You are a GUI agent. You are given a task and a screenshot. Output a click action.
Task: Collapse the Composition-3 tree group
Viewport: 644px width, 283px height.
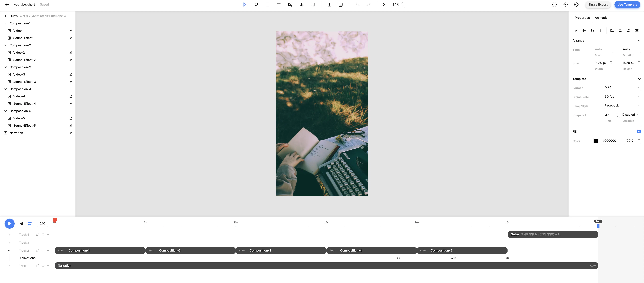6,67
